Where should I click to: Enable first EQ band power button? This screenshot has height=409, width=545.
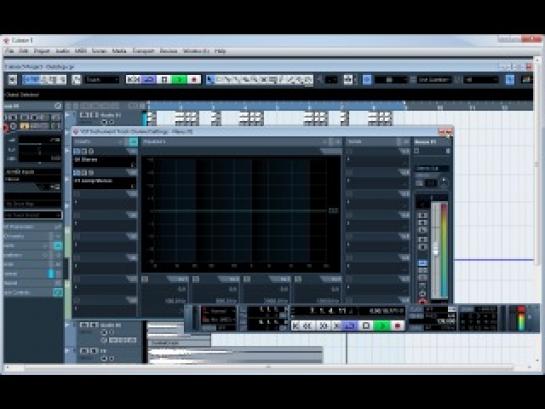(x=145, y=279)
